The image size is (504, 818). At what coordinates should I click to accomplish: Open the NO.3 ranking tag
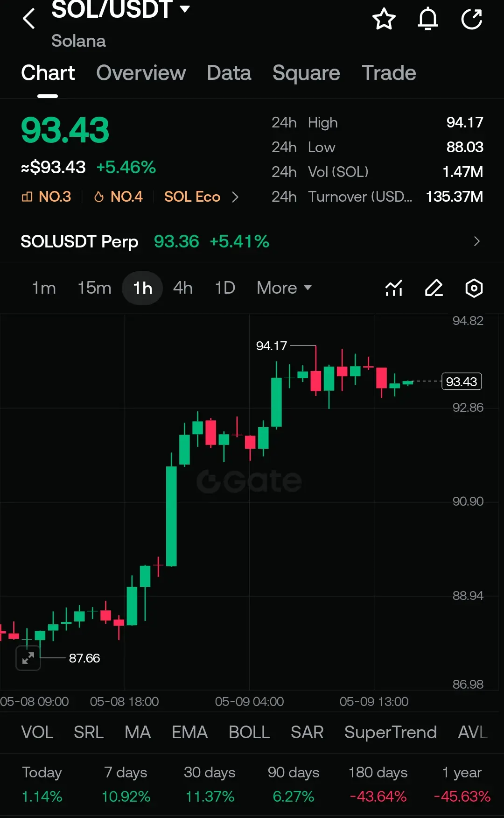(47, 197)
